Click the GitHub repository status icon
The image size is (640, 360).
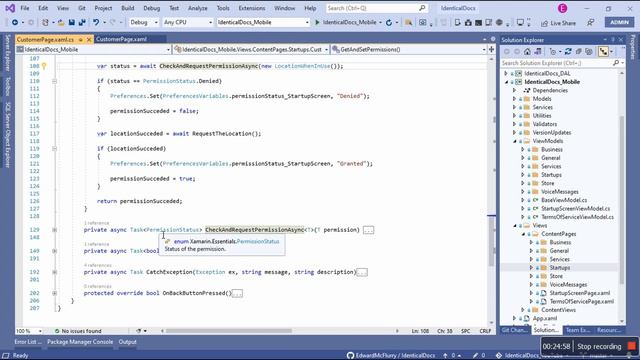pos(350,356)
